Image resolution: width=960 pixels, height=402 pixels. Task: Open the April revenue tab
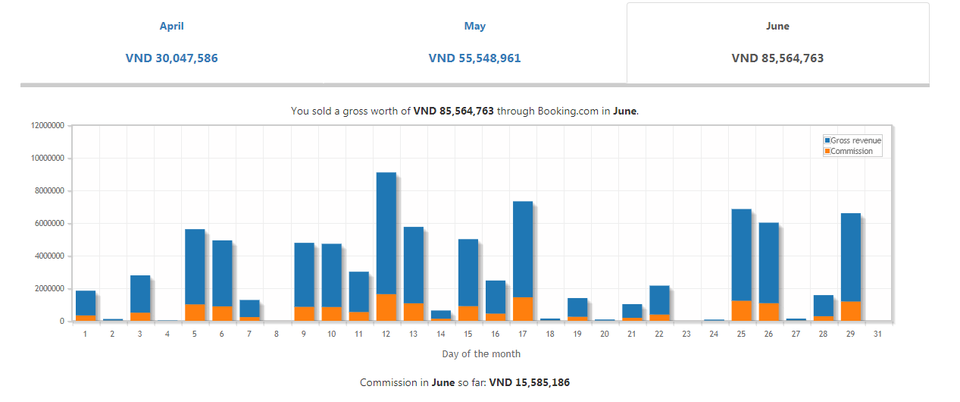coord(171,42)
